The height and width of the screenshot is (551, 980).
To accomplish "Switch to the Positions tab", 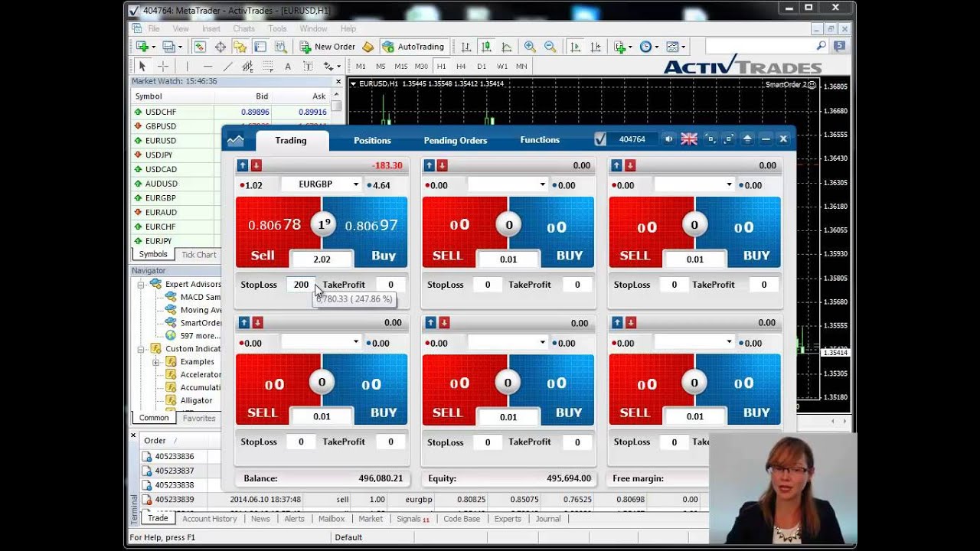I will tap(372, 140).
